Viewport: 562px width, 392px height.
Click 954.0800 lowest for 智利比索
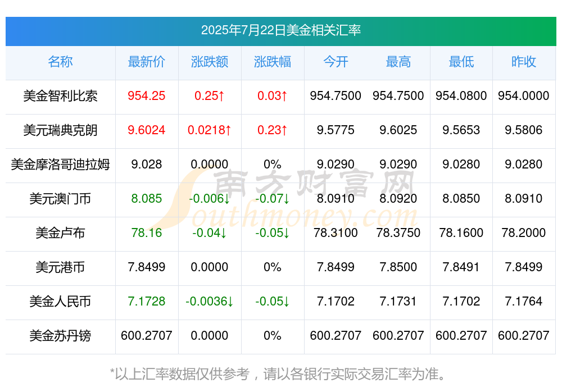pos(461,95)
